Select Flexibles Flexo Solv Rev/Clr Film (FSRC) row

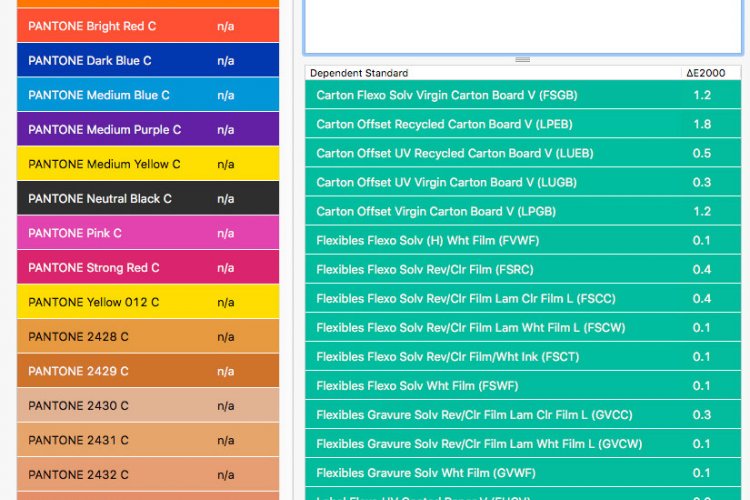(523, 269)
